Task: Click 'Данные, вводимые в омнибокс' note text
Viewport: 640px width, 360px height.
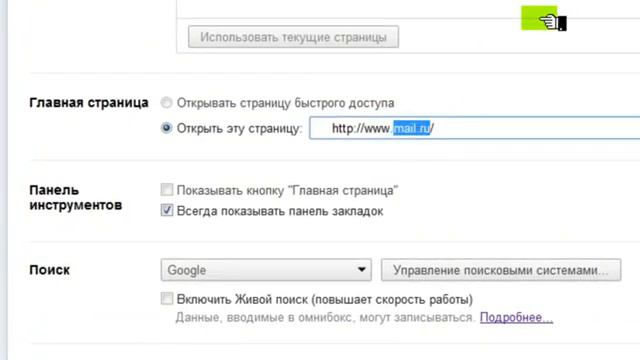Action: [x=325, y=317]
